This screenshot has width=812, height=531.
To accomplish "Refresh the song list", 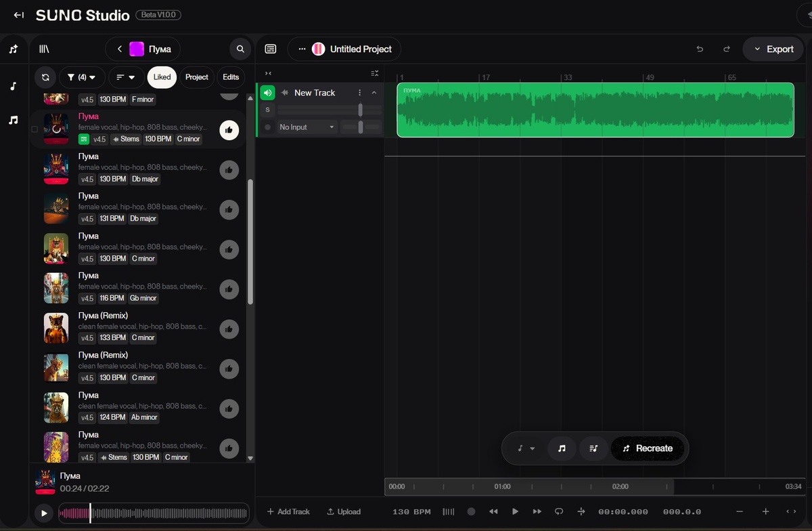I will coord(45,77).
